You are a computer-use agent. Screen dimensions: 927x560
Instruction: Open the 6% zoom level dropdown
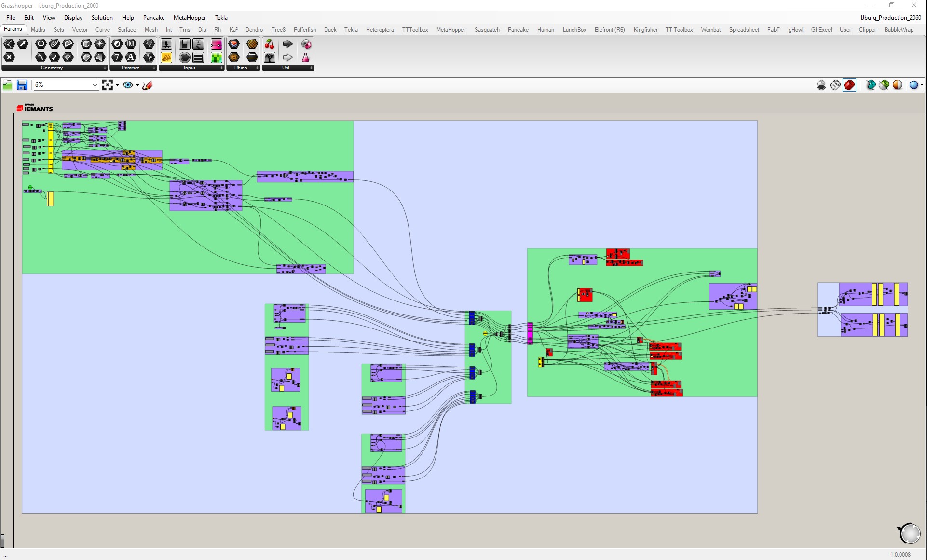pos(95,85)
